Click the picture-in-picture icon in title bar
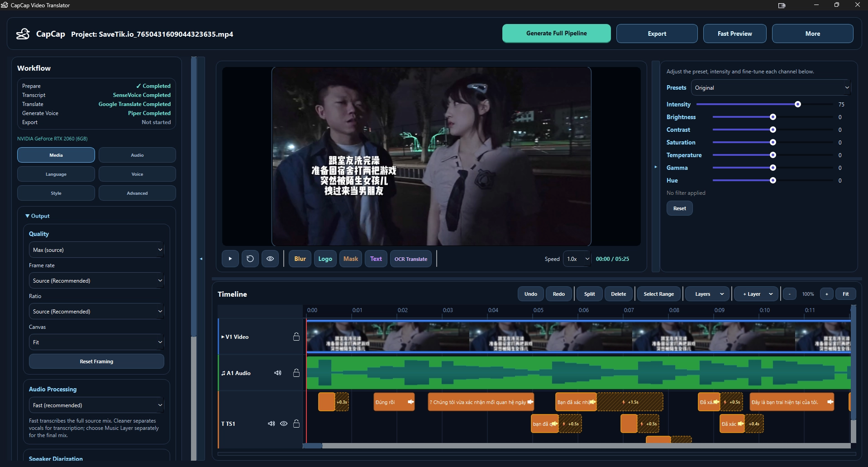This screenshot has width=868, height=467. coord(782,5)
